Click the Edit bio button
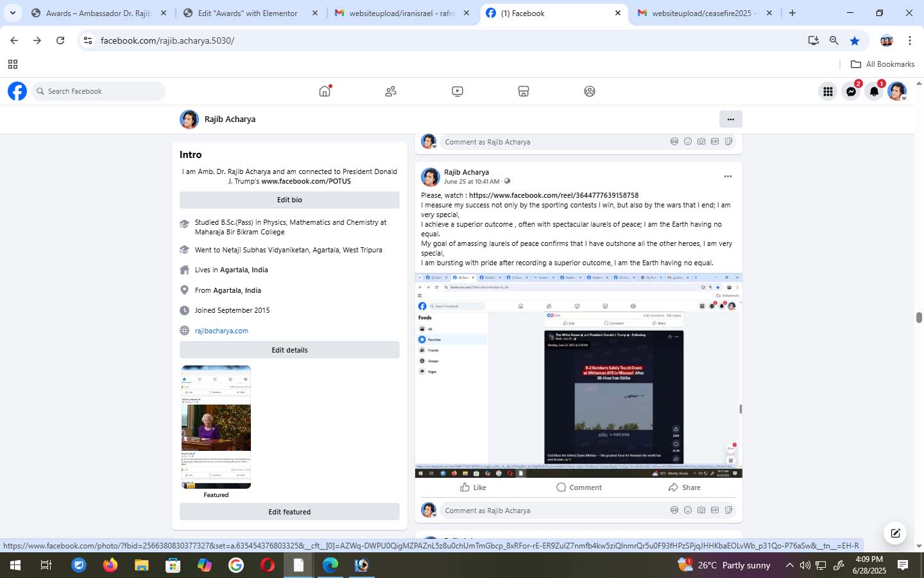 click(289, 200)
